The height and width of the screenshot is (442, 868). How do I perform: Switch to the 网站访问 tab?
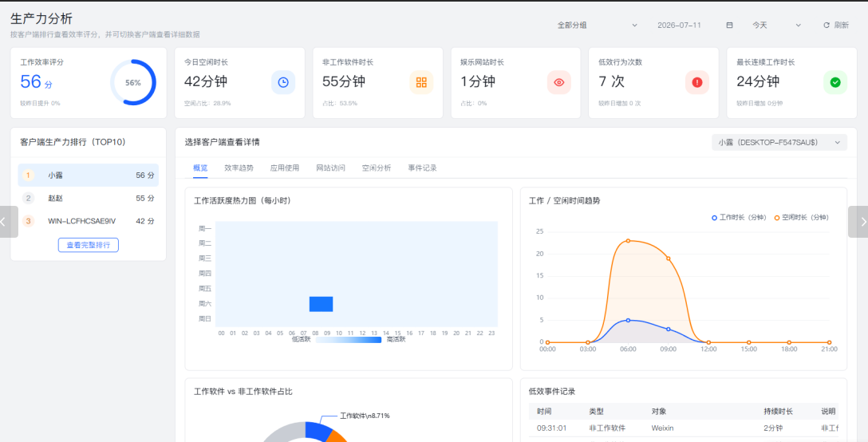point(330,168)
